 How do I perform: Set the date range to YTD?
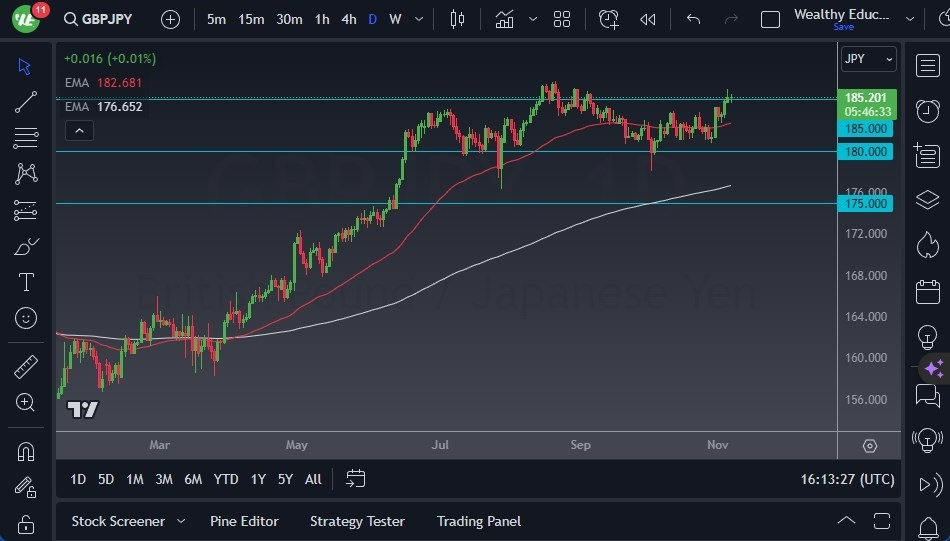coord(225,479)
